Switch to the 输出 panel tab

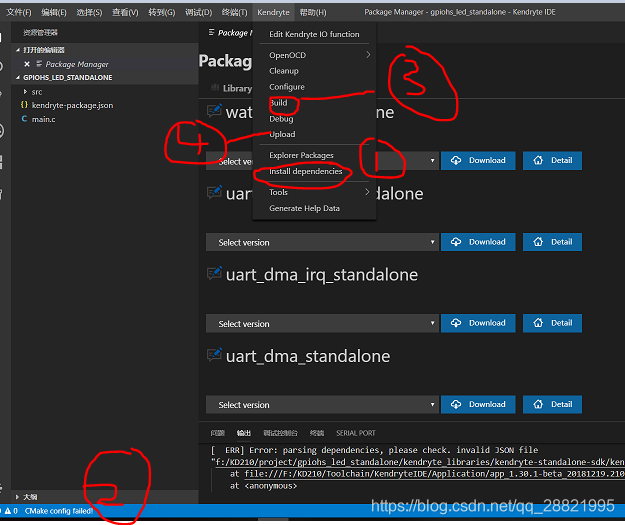coord(244,433)
